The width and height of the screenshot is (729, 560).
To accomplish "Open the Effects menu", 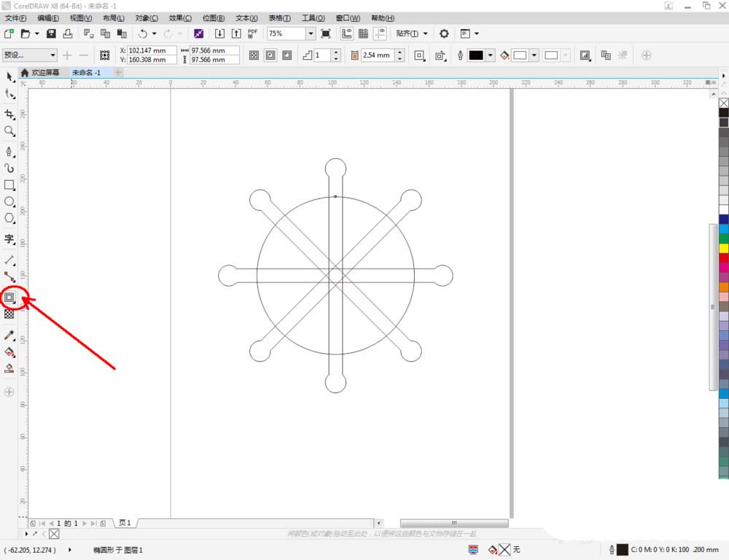I will [180, 18].
